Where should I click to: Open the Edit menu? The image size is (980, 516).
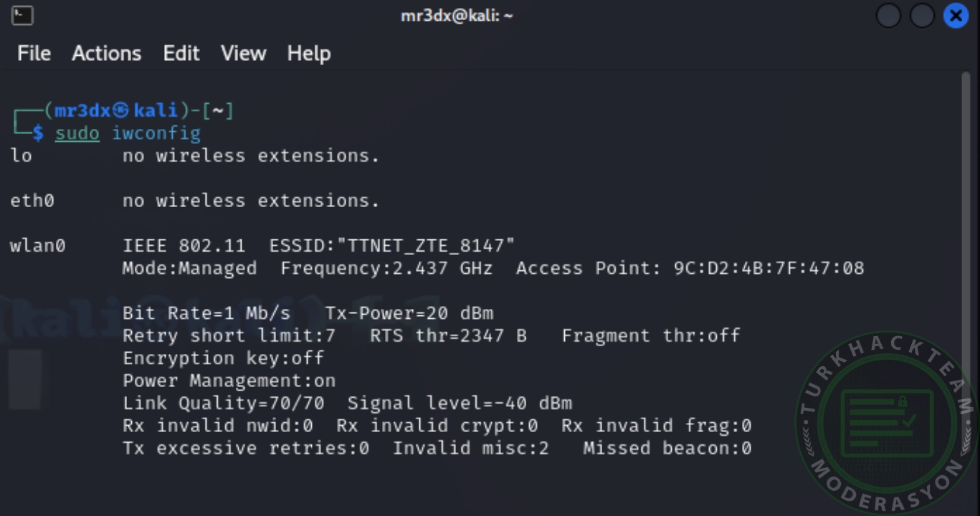pyautogui.click(x=181, y=54)
